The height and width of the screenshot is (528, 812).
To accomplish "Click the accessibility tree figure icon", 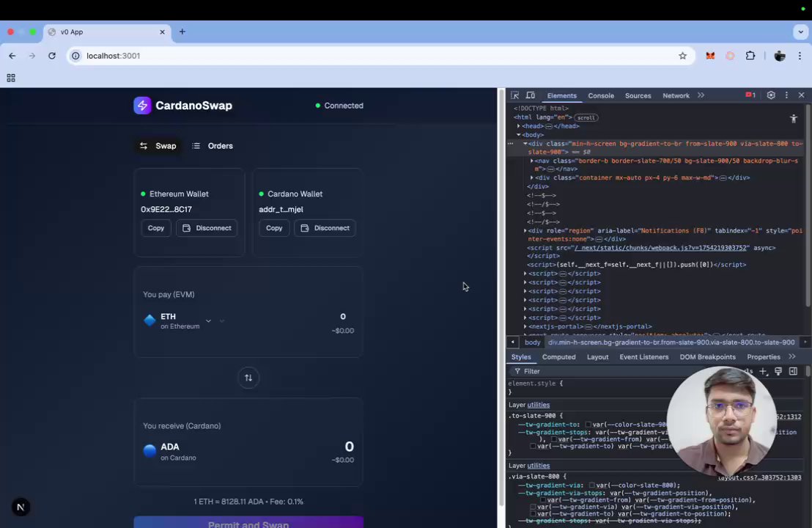I will pos(794,119).
